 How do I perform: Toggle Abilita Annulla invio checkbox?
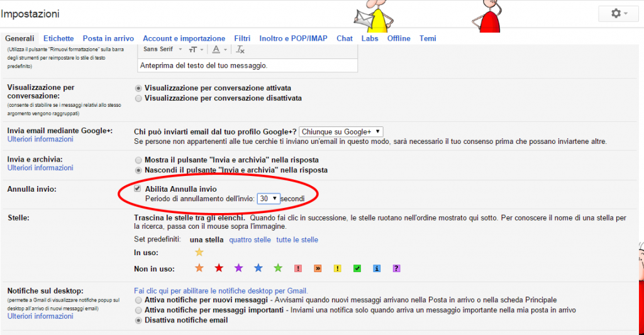[138, 189]
